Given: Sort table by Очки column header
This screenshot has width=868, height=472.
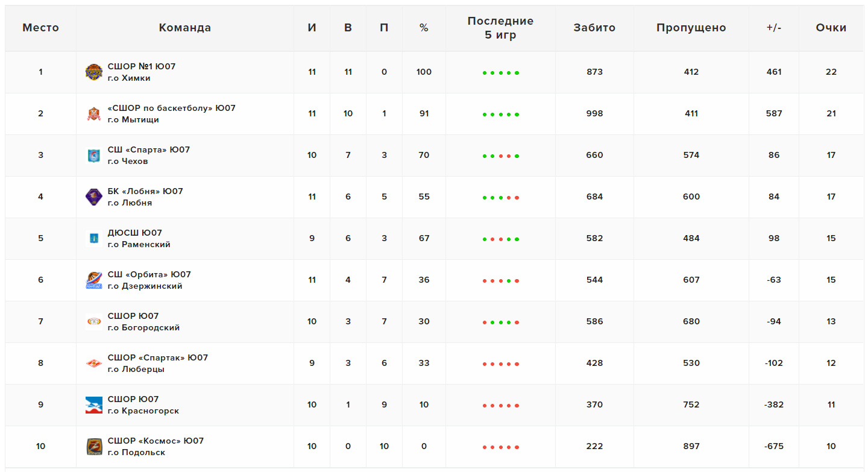Looking at the screenshot, I should [x=831, y=28].
